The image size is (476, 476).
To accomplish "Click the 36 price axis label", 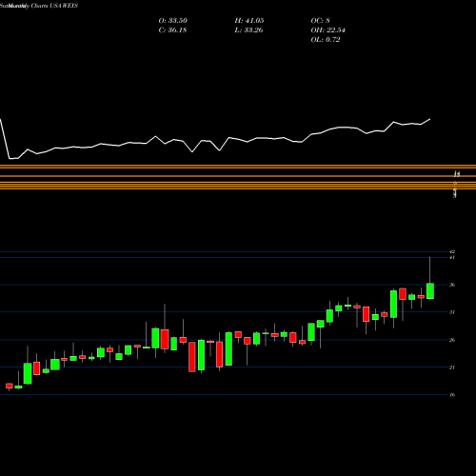I will pos(452,285).
